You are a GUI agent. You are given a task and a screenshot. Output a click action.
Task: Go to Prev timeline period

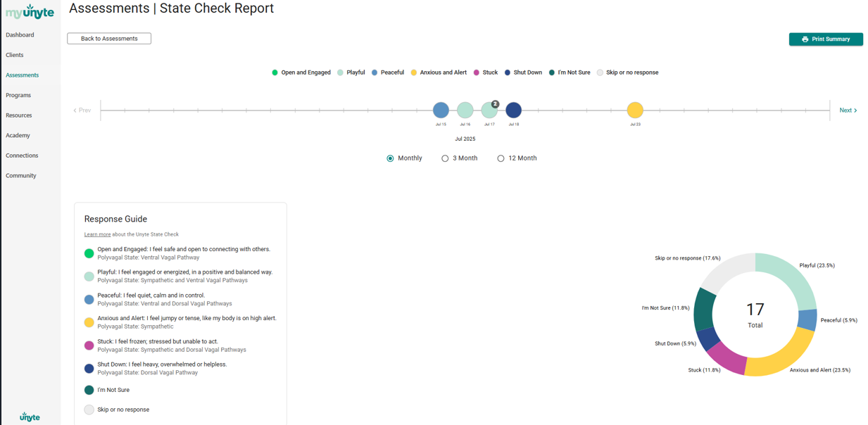[x=82, y=110]
